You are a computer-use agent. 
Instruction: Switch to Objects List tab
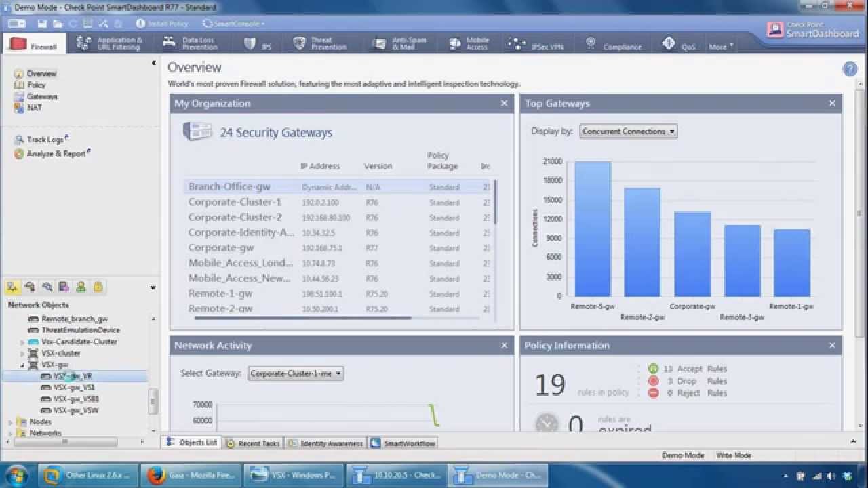click(192, 443)
